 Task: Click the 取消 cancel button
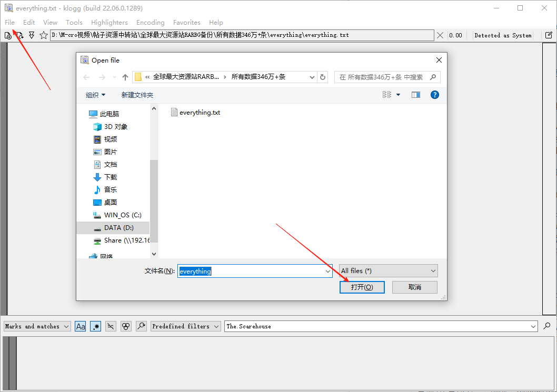(x=414, y=287)
